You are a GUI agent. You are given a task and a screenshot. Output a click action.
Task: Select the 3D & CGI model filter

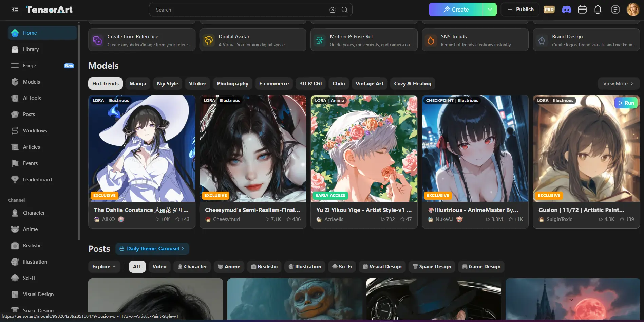click(x=311, y=84)
